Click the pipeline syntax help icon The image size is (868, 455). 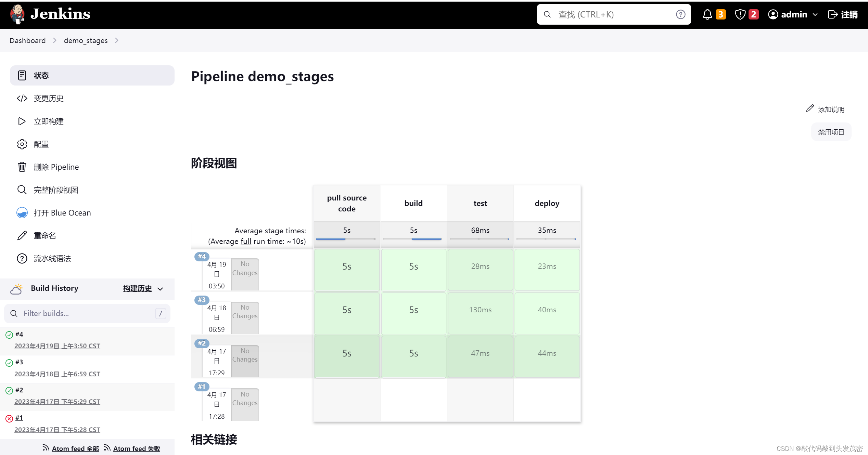tap(21, 258)
